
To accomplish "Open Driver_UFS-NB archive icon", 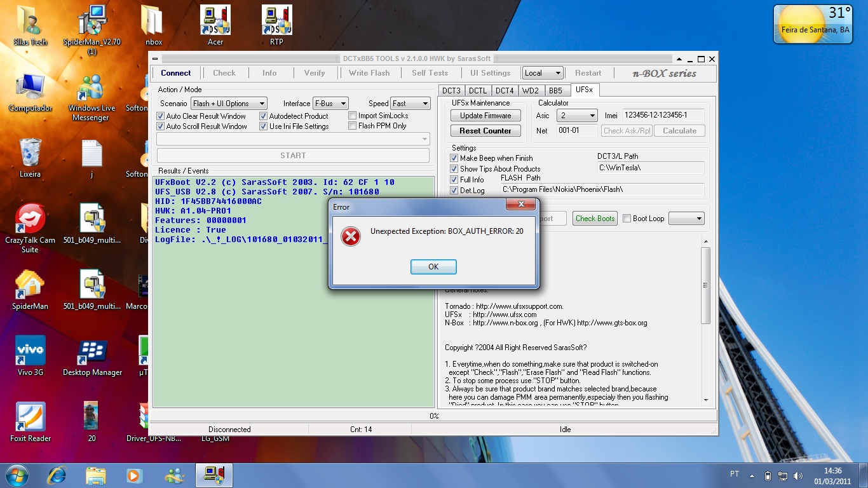I will coord(144,422).
